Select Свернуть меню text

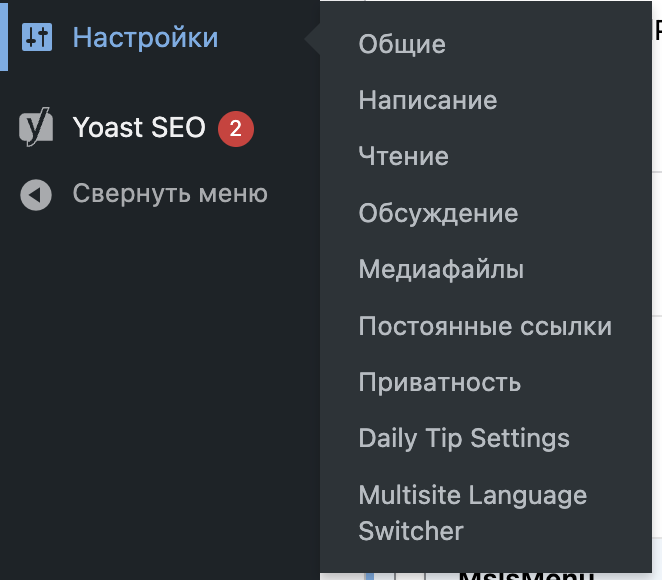pos(170,194)
